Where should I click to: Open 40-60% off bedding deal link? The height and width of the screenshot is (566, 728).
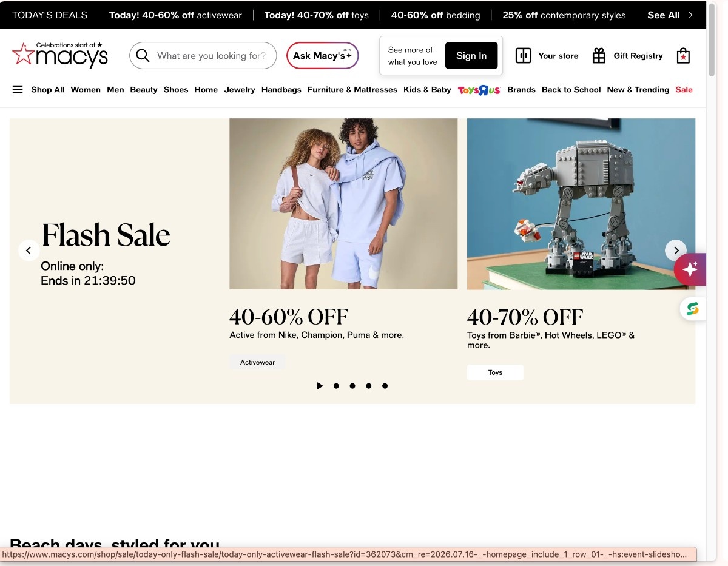(x=436, y=15)
